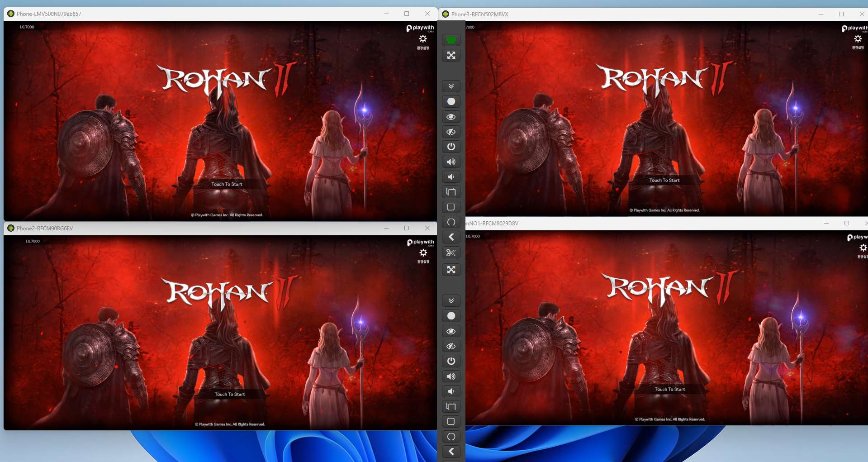Lower volume using upper toolbar small speaker icon
This screenshot has height=462, width=868.
pyautogui.click(x=451, y=177)
